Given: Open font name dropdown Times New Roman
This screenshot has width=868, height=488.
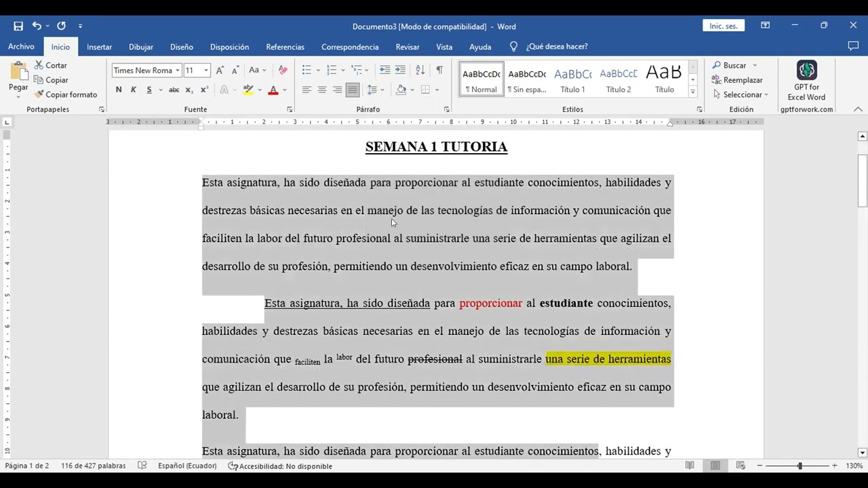Looking at the screenshot, I should [x=178, y=70].
